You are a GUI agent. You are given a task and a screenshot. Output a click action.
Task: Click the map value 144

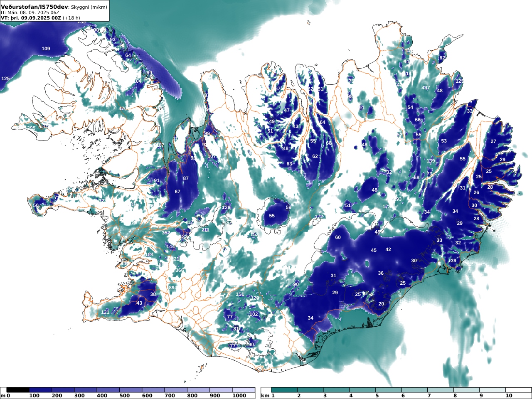(171, 246)
